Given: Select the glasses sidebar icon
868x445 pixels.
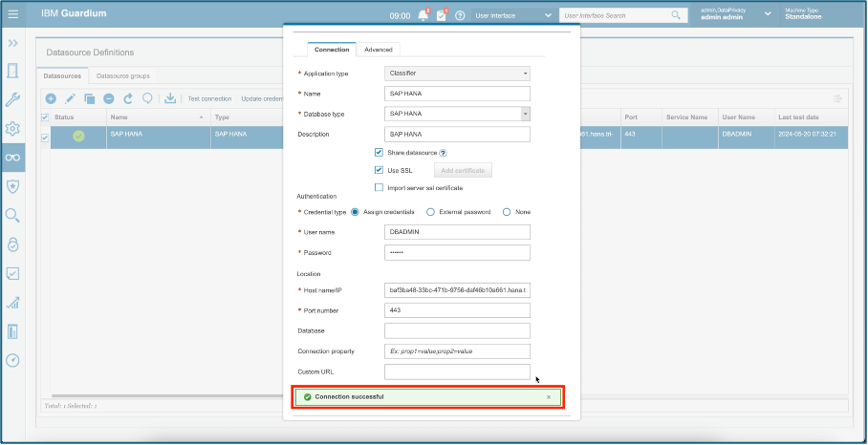Looking at the screenshot, I should pyautogui.click(x=12, y=158).
